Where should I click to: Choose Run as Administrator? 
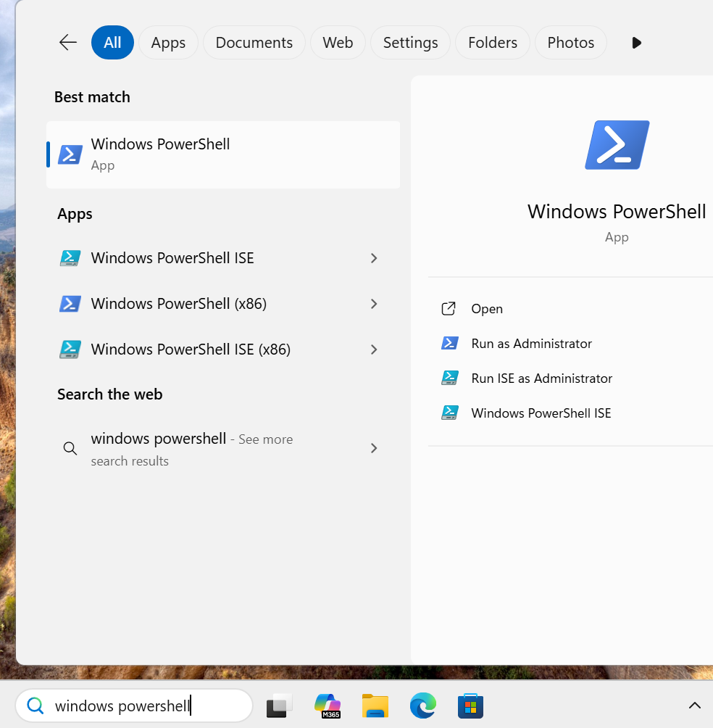click(x=532, y=344)
